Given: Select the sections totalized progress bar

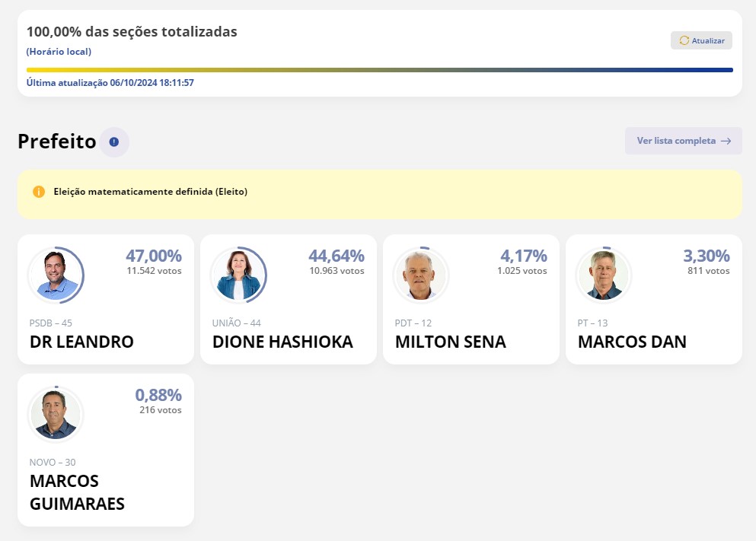Looking at the screenshot, I should click(x=379, y=70).
